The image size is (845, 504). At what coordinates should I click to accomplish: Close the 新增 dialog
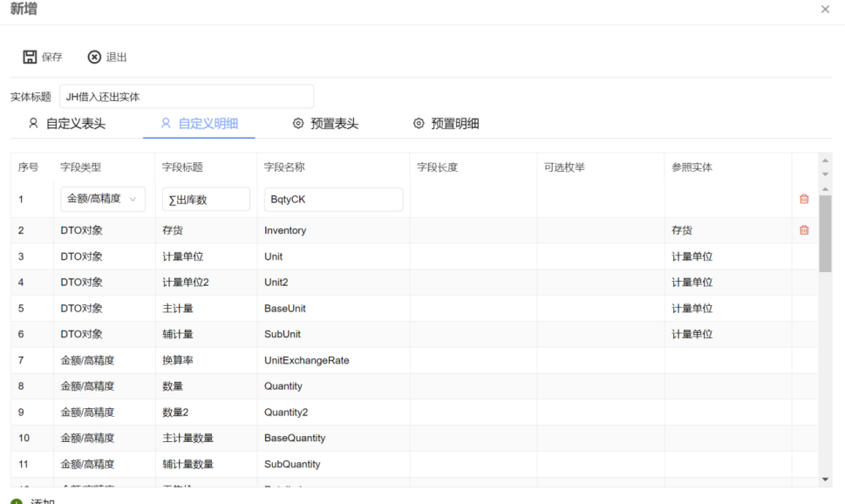pos(825,10)
